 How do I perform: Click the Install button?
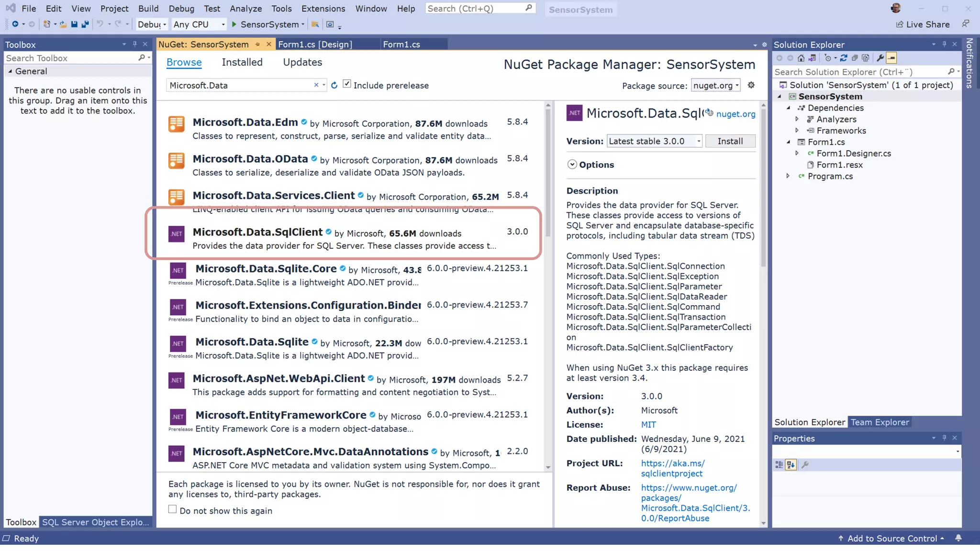[x=730, y=141]
